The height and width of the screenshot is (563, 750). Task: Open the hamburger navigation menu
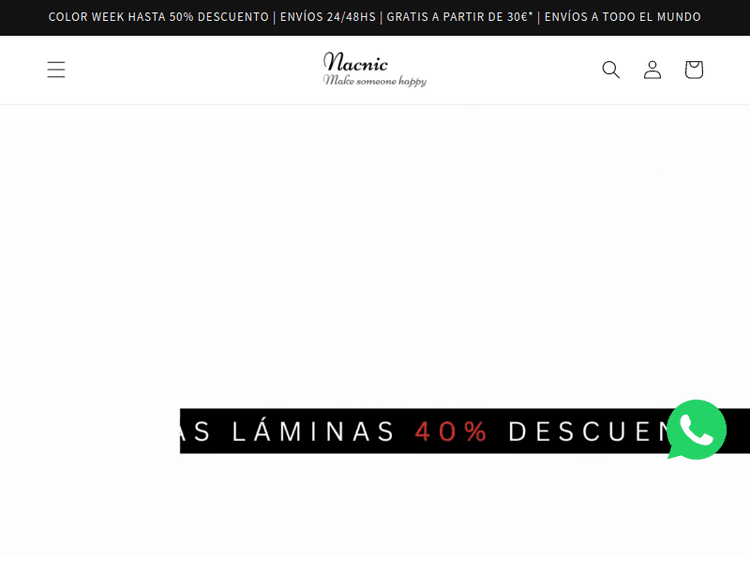[x=56, y=70]
